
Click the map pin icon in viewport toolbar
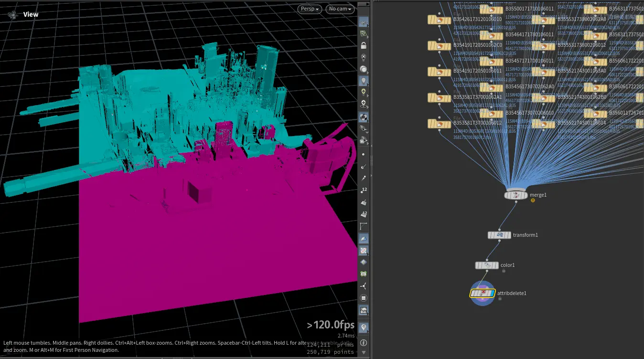(364, 327)
